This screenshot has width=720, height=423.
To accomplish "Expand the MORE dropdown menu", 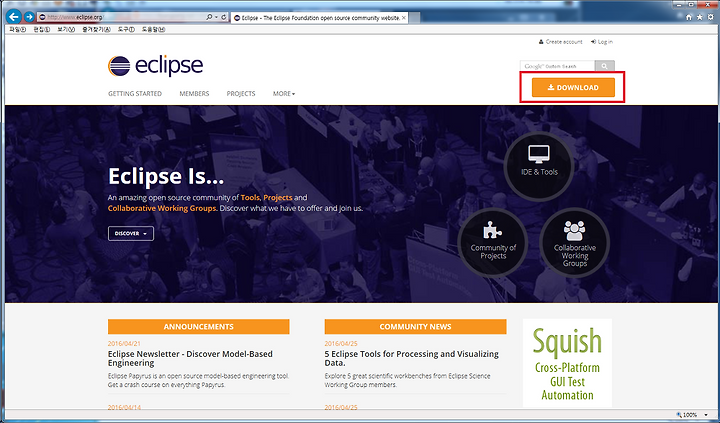I will (x=284, y=93).
